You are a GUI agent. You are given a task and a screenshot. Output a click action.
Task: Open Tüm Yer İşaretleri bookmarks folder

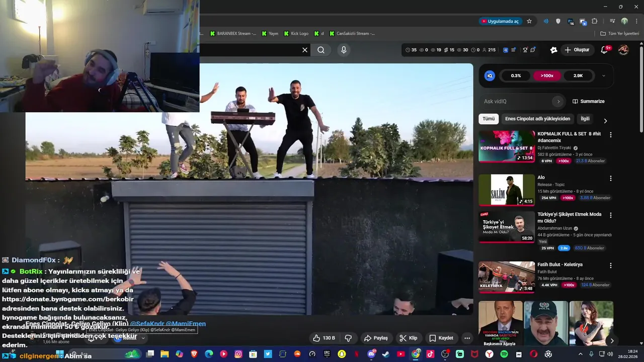point(619,33)
